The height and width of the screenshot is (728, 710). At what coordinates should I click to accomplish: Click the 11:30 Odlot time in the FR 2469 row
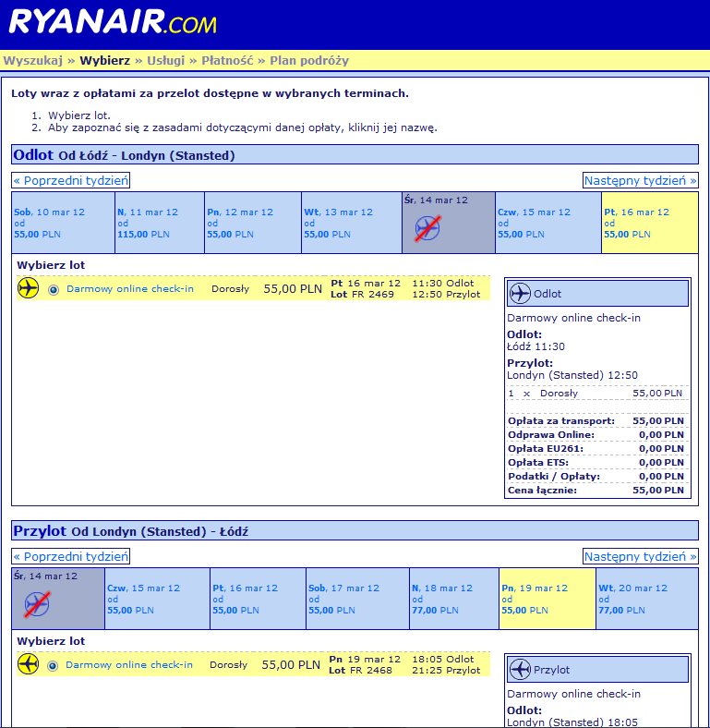(443, 284)
